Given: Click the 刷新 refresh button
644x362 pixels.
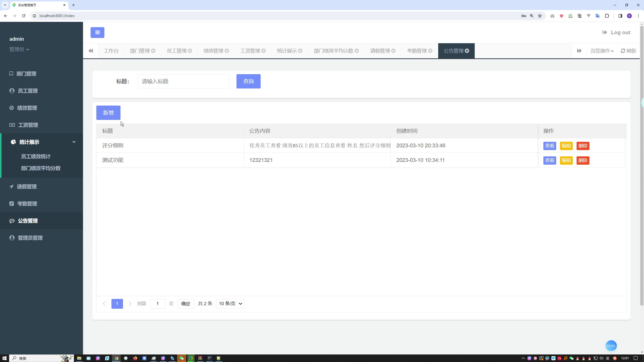Looking at the screenshot, I should pos(628,51).
